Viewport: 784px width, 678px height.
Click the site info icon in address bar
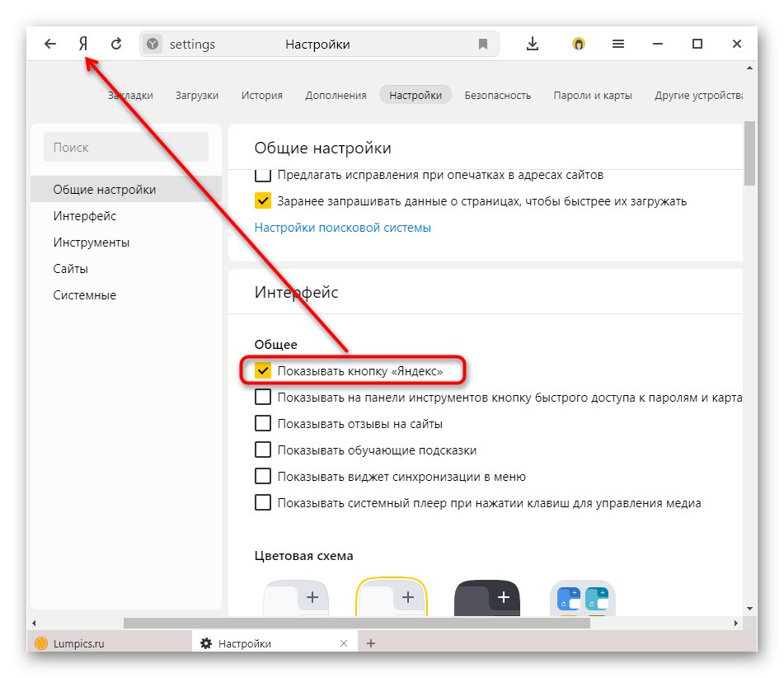(x=153, y=44)
